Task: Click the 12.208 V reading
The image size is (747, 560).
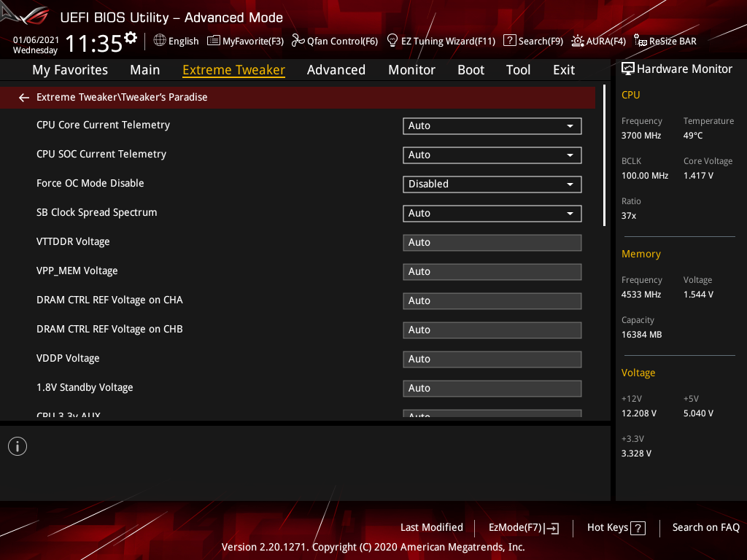Action: (x=638, y=413)
